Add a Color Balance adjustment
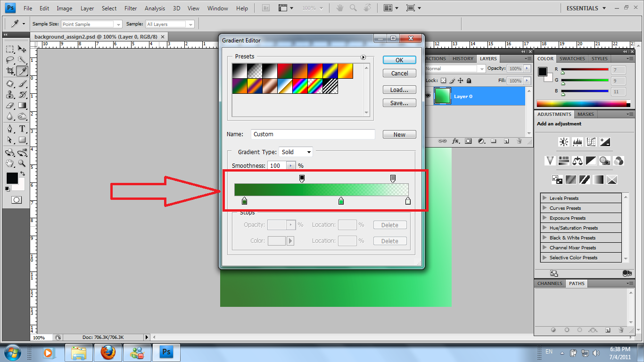The width and height of the screenshot is (644, 362). coord(578,161)
